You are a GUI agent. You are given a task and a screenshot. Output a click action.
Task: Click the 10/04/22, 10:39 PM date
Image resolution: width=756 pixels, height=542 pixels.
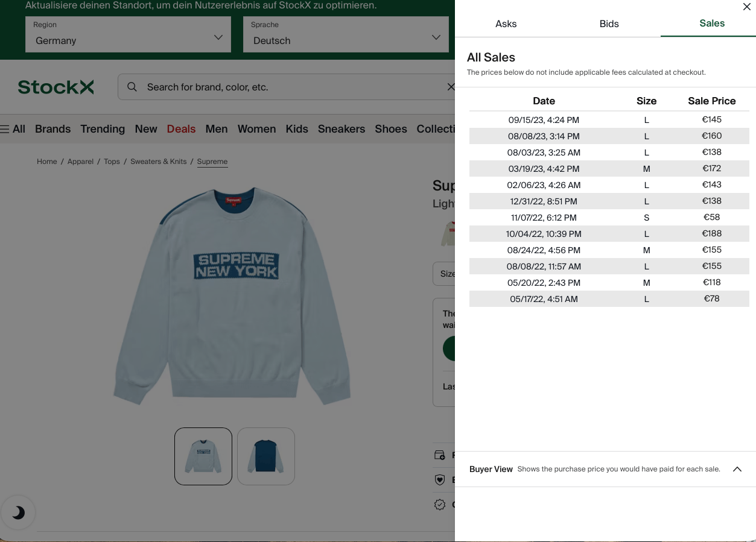tap(544, 234)
